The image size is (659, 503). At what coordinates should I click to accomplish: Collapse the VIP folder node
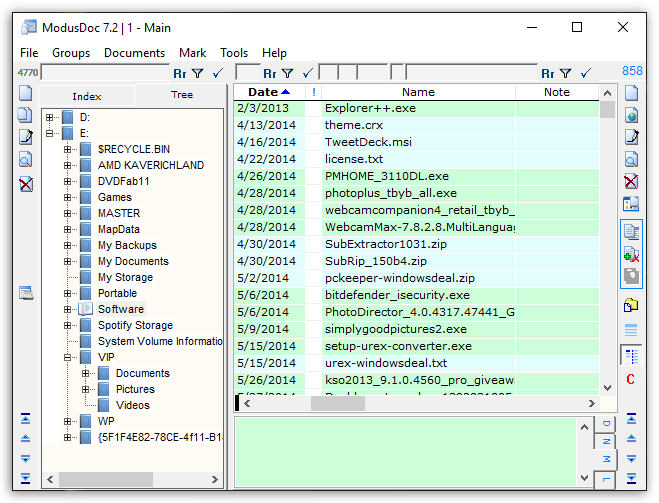coord(68,357)
